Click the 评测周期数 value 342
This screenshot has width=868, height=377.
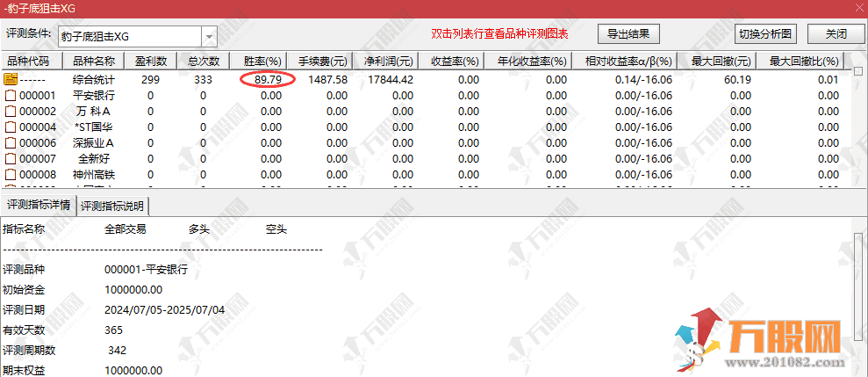pyautogui.click(x=118, y=351)
